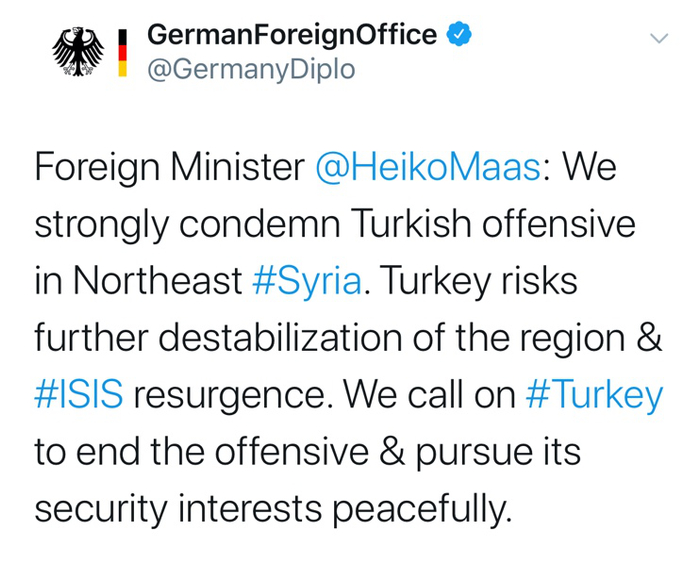Viewport: 700px width, 564px height.
Task: Select the #Turkey hashtag link
Action: 594,395
